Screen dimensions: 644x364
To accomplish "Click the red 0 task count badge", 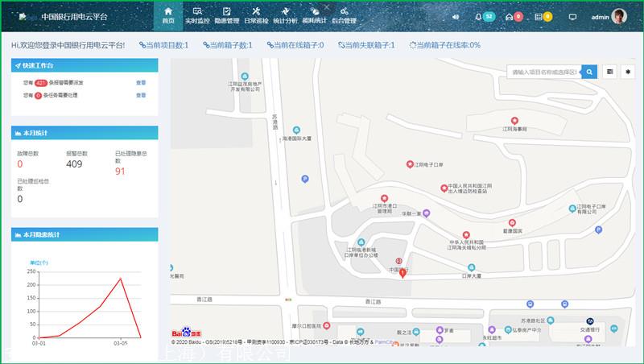I will [38, 95].
